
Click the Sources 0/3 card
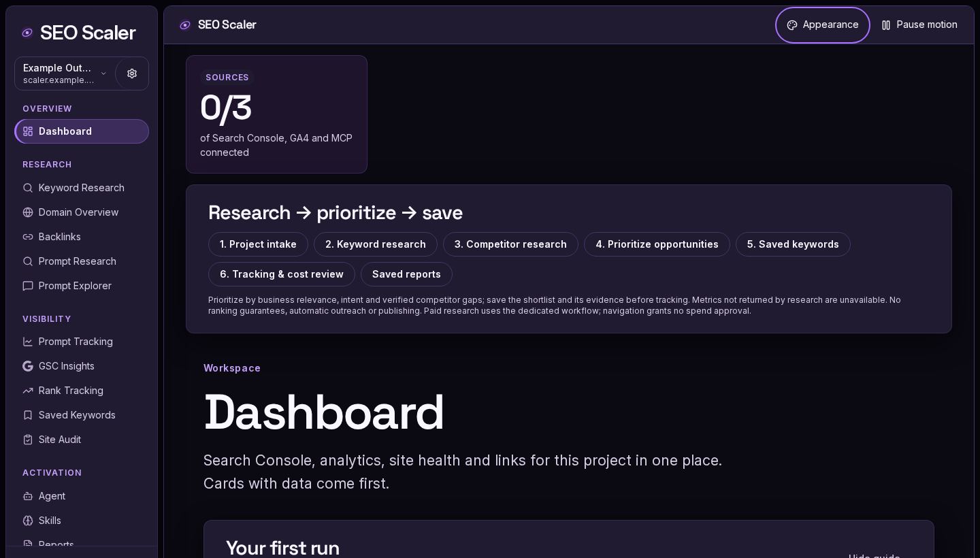click(x=276, y=114)
